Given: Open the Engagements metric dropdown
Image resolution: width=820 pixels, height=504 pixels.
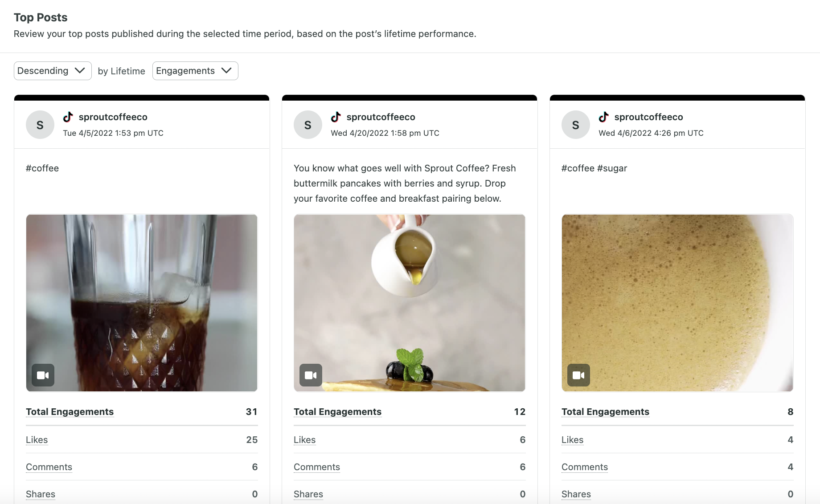Looking at the screenshot, I should click(195, 71).
